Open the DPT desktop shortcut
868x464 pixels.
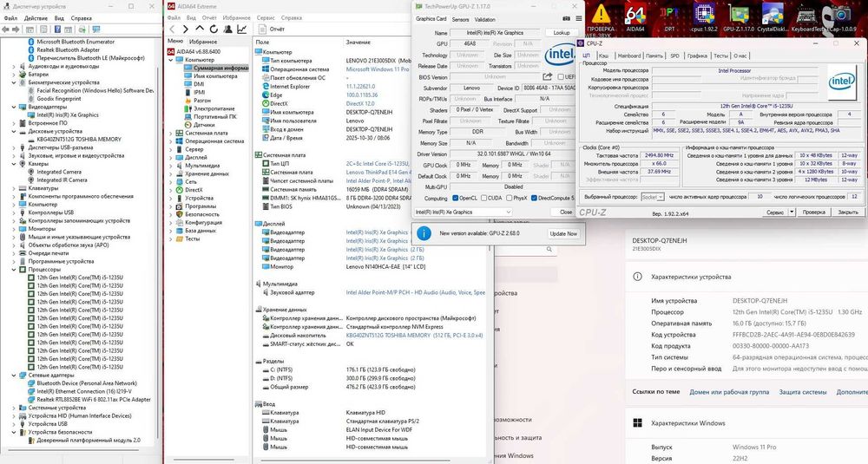[669, 17]
